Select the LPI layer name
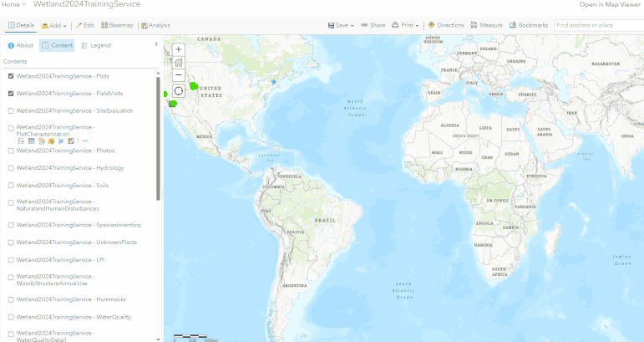Screen dimensions: 644x342 click(x=60, y=260)
